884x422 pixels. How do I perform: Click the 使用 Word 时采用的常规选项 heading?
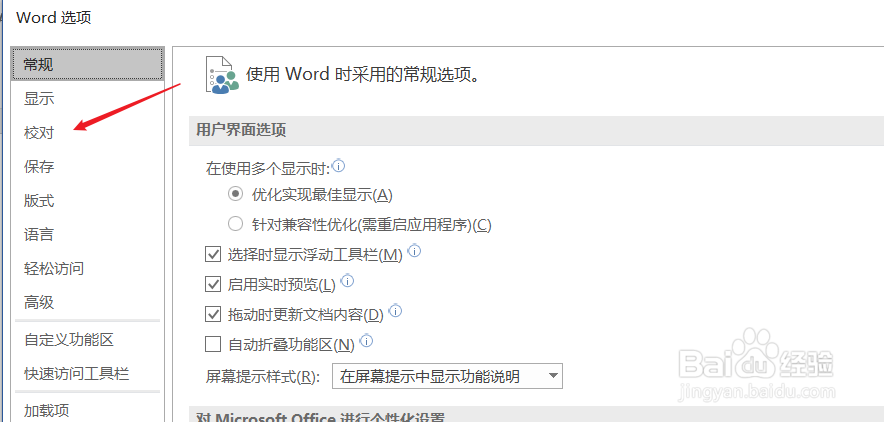point(364,75)
